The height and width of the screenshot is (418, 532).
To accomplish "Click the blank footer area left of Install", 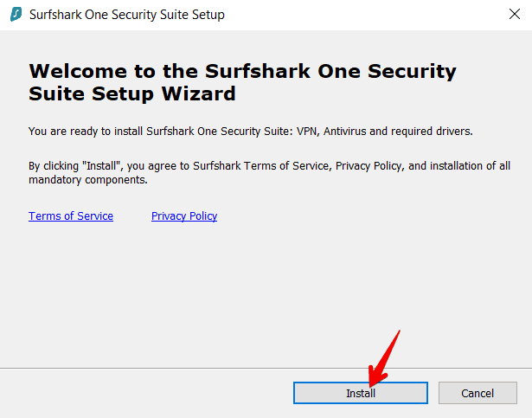I will coord(147,393).
